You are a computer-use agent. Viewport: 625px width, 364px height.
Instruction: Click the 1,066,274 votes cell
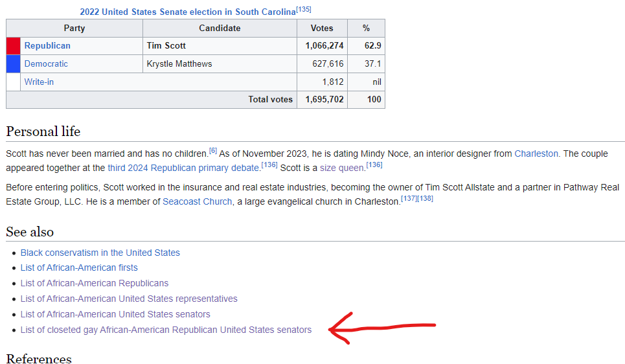[322, 46]
